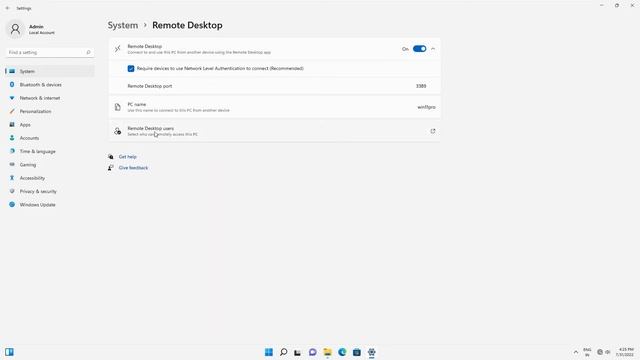Image resolution: width=640 pixels, height=360 pixels.
Task: Collapse the Remote Desktop section chevron
Action: point(433,49)
